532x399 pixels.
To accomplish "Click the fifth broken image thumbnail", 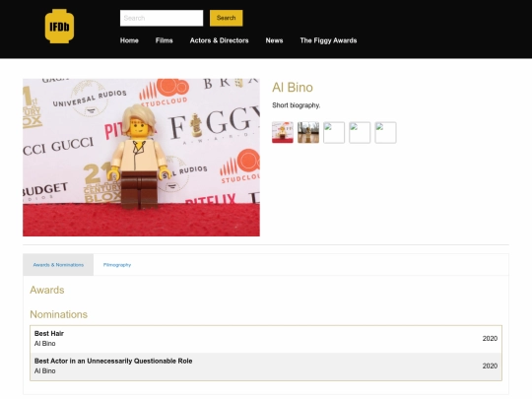I will (x=385, y=132).
